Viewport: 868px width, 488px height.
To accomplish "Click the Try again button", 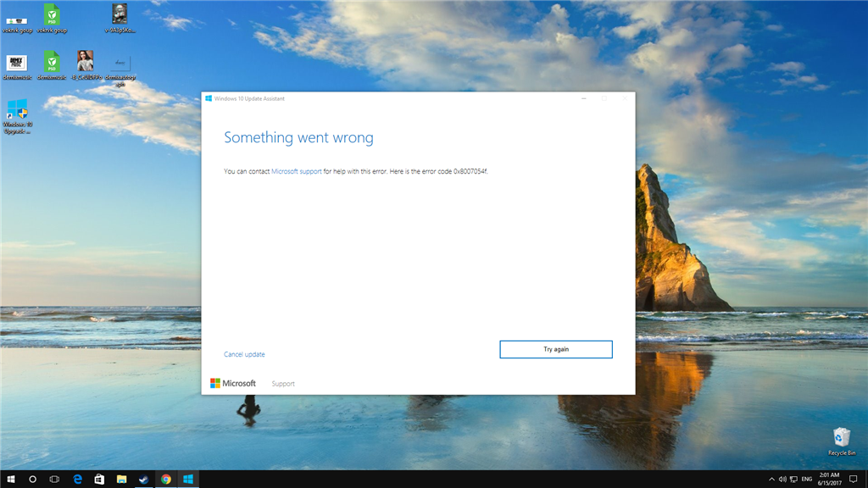I will [x=556, y=349].
